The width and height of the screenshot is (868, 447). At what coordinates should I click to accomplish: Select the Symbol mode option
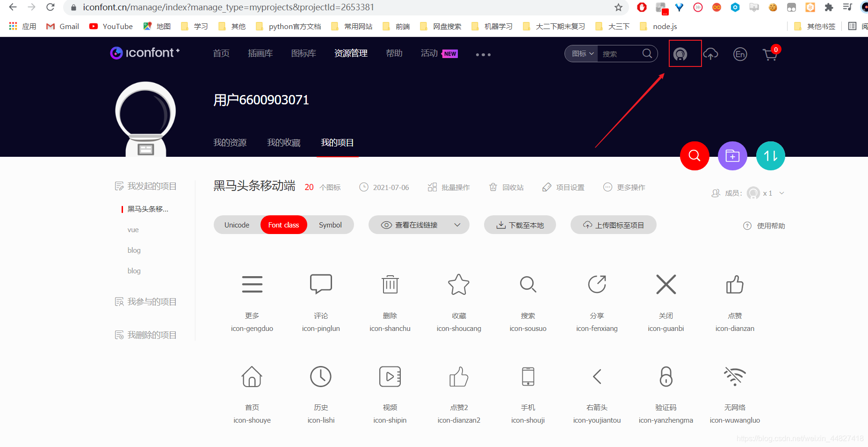330,225
